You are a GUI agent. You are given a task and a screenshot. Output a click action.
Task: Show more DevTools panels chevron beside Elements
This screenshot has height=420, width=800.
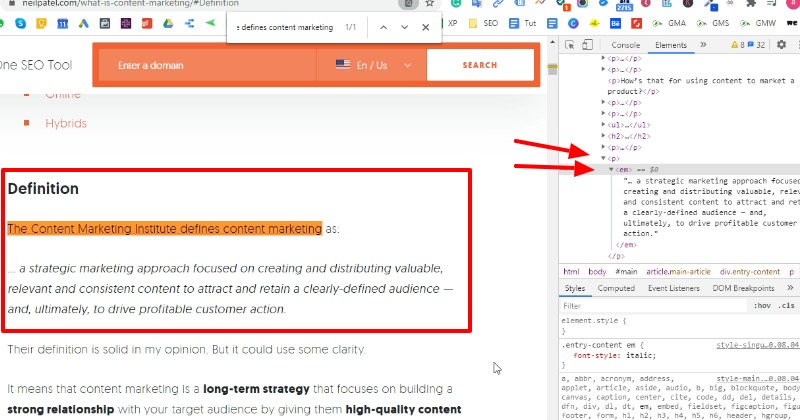click(703, 44)
